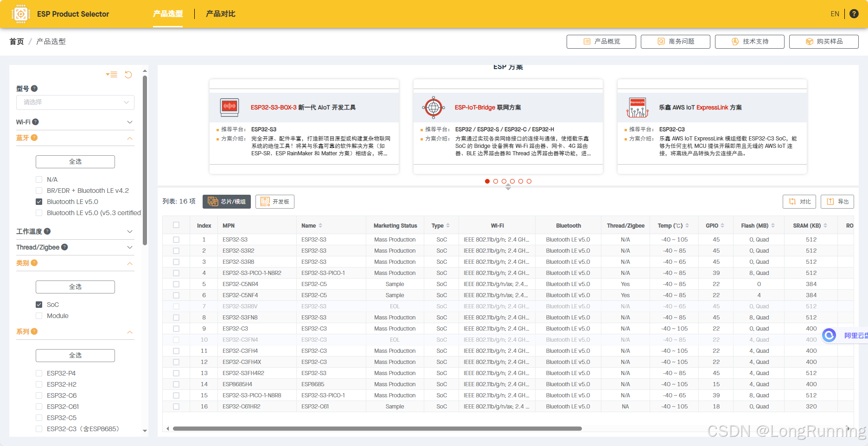
Task: Click the collapse filters list icon
Action: [111, 75]
